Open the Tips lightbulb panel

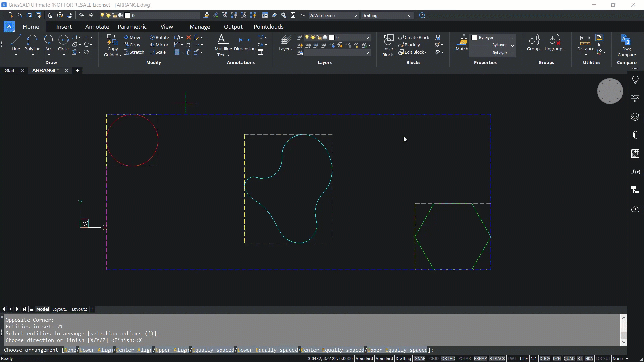pos(635,80)
